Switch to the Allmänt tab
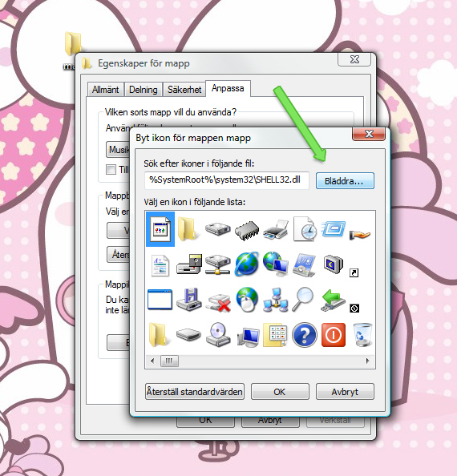Viewport: 457px width, 476px height. [105, 90]
